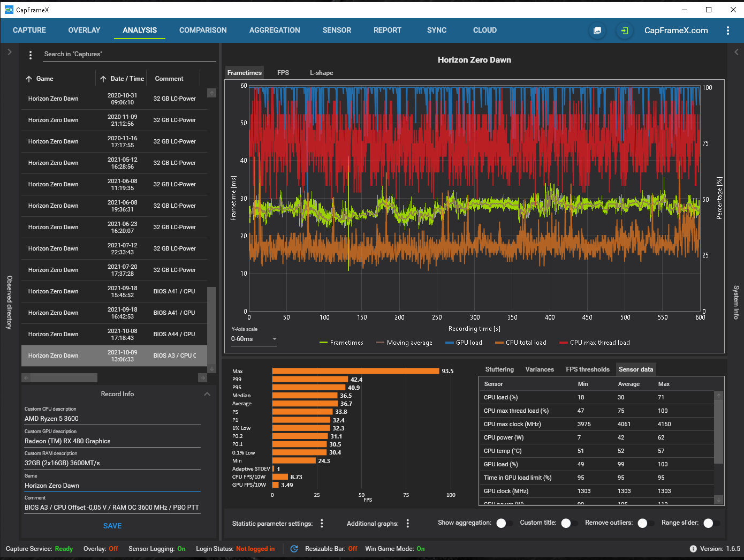Open the three-dot menu beside CapFrameX.com
The image size is (744, 560).
(727, 31)
